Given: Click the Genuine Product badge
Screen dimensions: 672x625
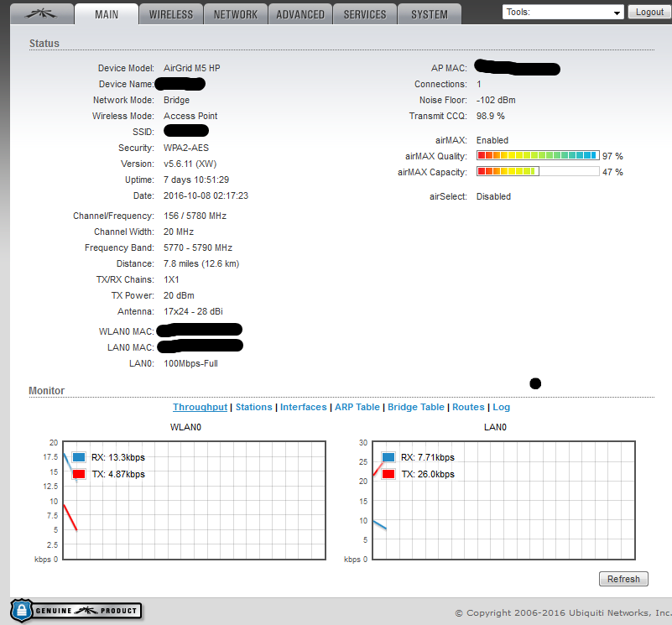Looking at the screenshot, I should click(76, 611).
